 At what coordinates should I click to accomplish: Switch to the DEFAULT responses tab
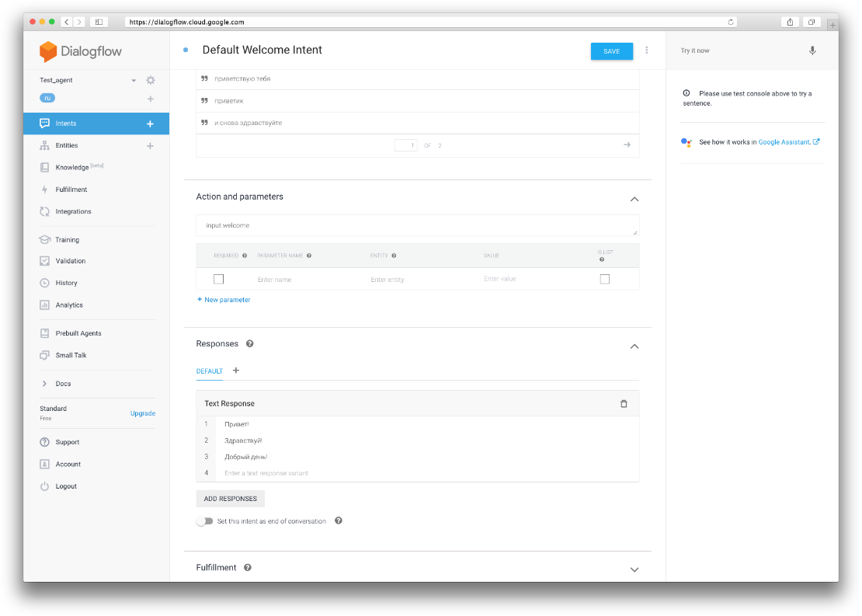pos(209,371)
